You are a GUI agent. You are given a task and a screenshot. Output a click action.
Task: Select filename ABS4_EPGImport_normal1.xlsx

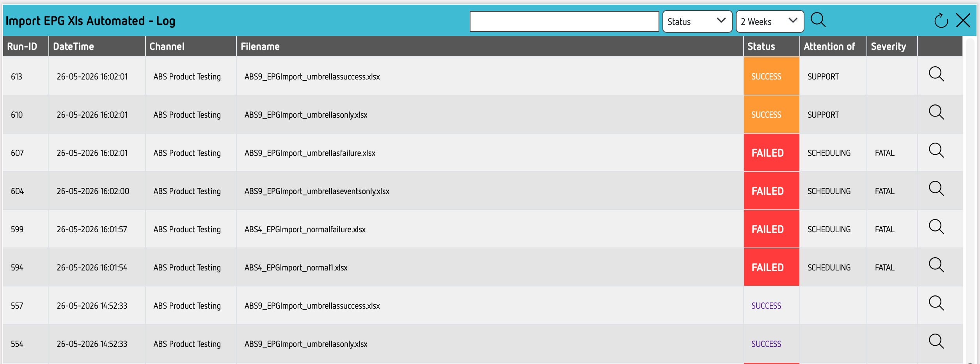pyautogui.click(x=296, y=268)
